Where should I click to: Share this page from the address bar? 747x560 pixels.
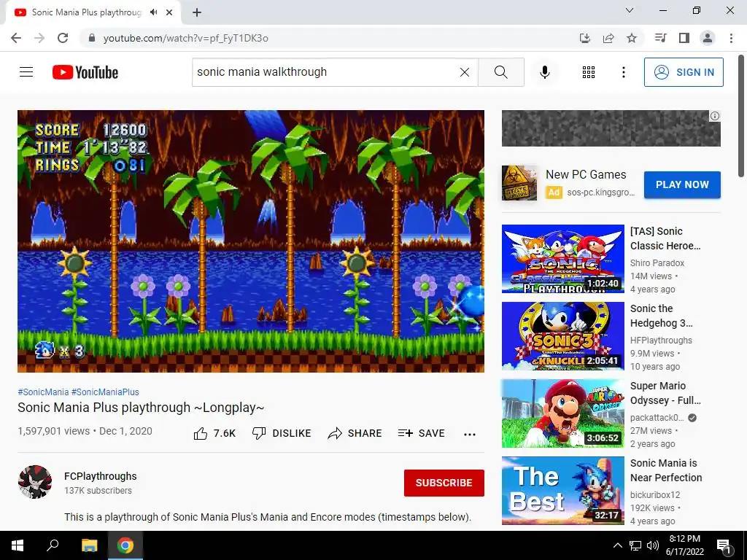click(x=608, y=38)
